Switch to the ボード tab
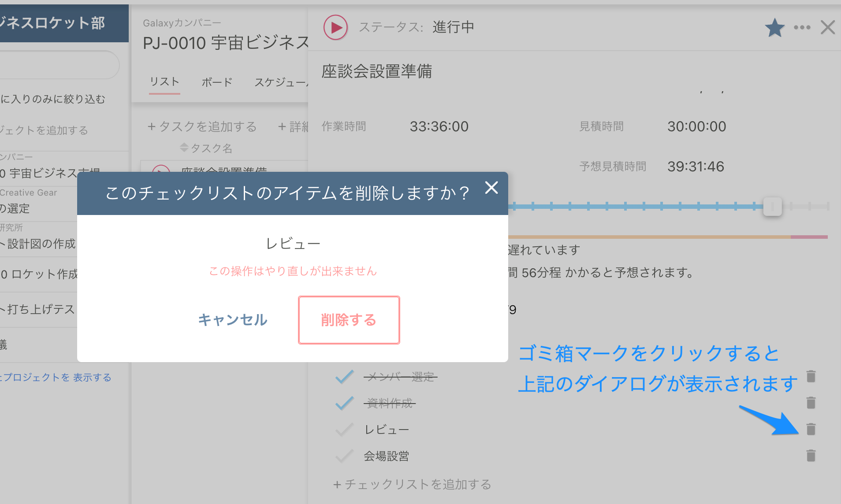This screenshot has width=841, height=504. pyautogui.click(x=216, y=82)
